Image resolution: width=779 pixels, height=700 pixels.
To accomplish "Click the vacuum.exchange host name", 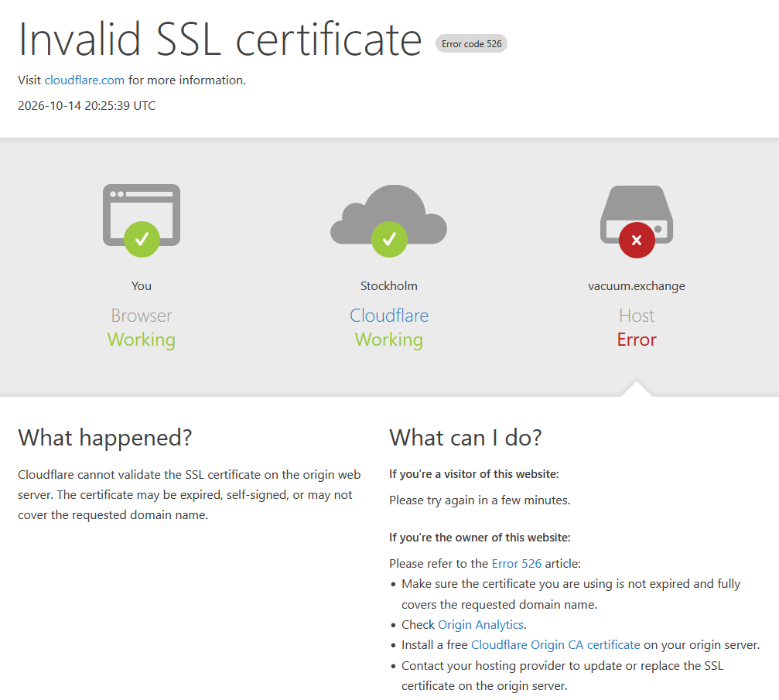I will coord(637,286).
